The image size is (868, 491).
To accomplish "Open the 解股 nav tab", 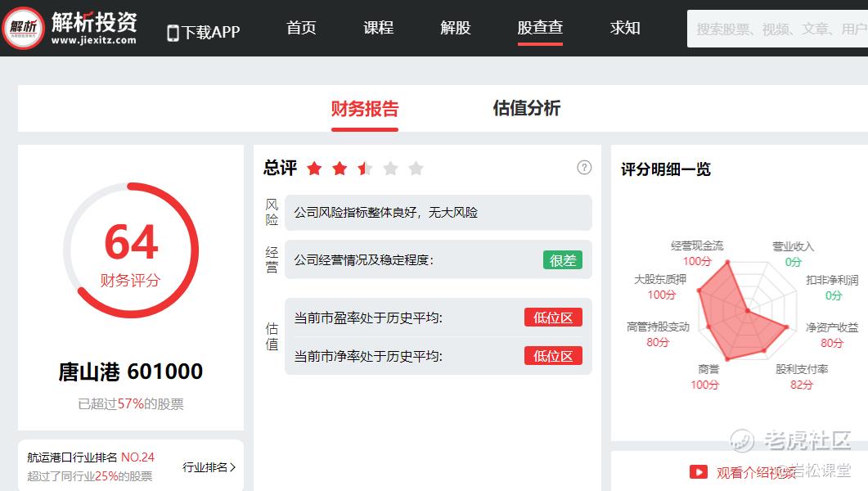I will pyautogui.click(x=455, y=28).
